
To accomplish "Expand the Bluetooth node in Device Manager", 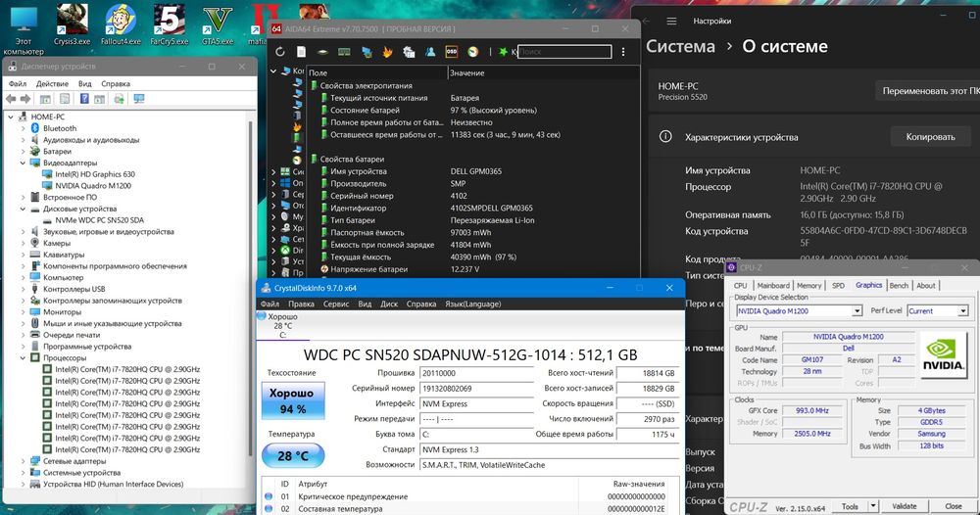I will pos(24,128).
